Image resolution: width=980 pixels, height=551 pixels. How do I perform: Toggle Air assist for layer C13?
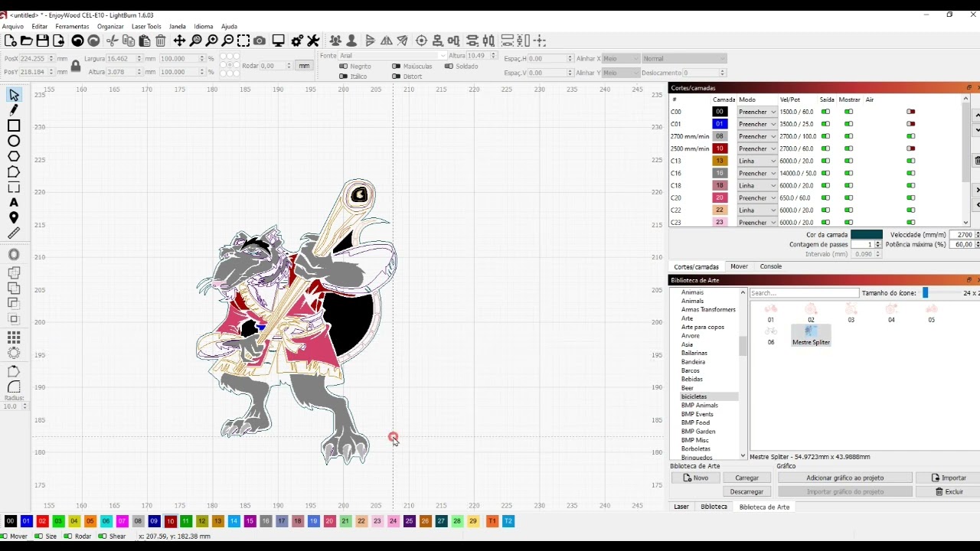click(910, 161)
